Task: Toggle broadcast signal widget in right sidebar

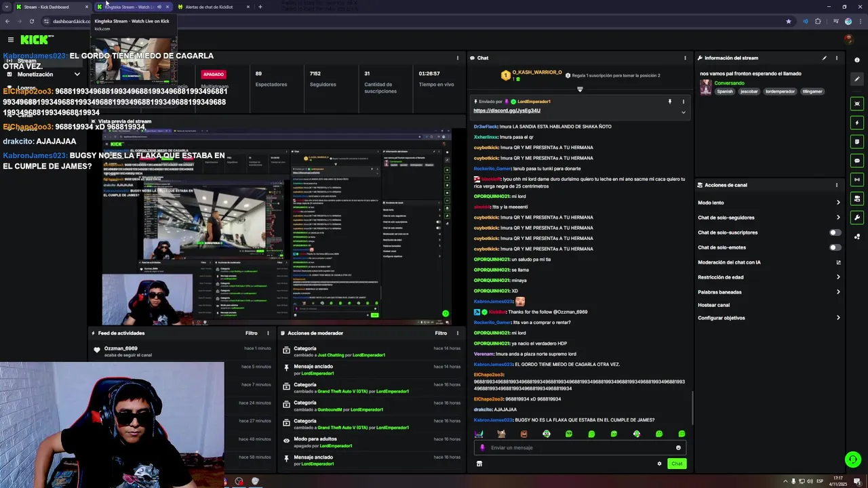Action: click(x=857, y=180)
